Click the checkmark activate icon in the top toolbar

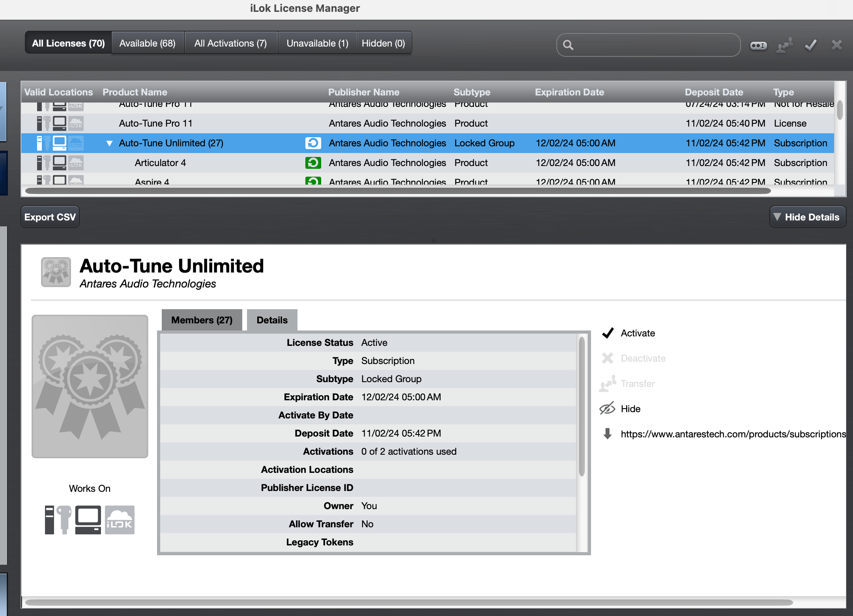810,45
